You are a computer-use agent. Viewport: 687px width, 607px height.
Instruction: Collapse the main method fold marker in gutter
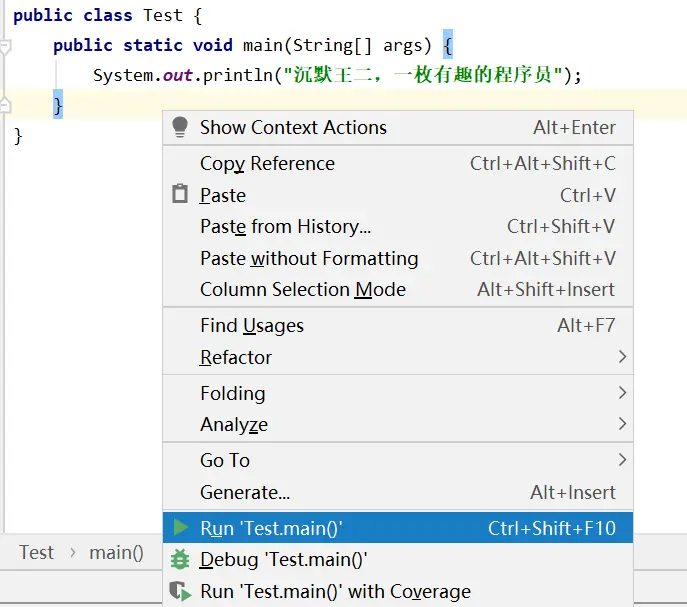click(6, 46)
